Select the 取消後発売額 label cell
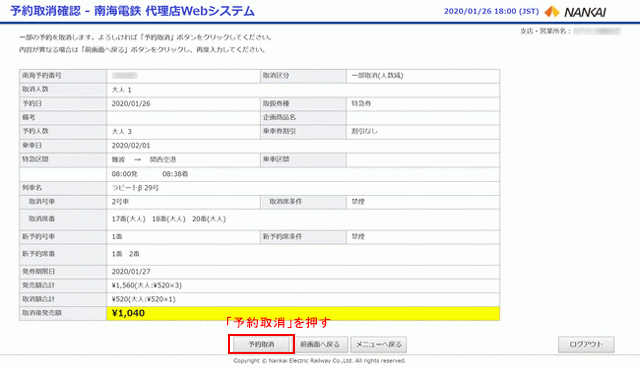The height and width of the screenshot is (370, 640). point(63,313)
